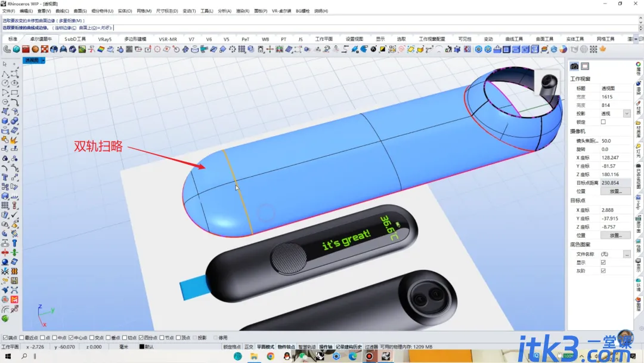Toggle the 锁定 checkbox in viewport properties

pyautogui.click(x=603, y=122)
